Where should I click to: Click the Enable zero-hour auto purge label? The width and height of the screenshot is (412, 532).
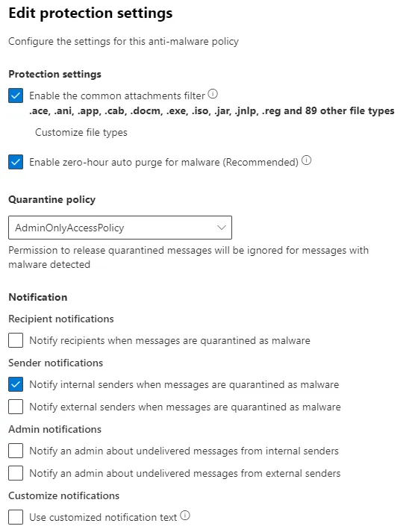163,162
